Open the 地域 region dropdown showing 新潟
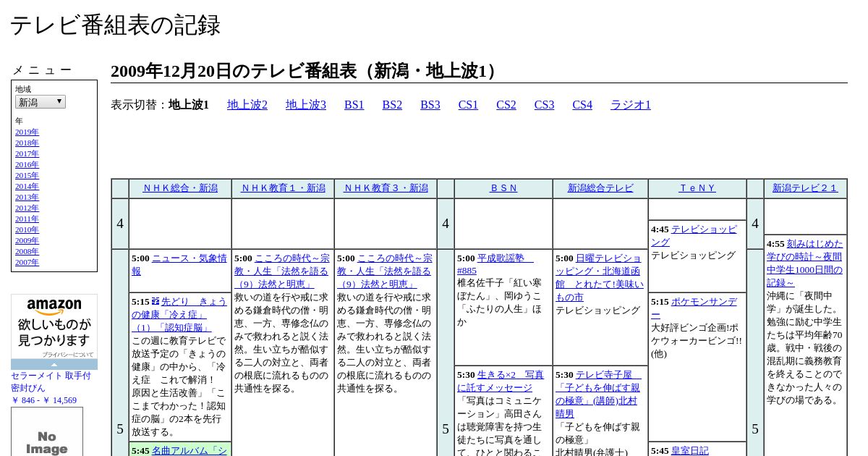 [41, 102]
